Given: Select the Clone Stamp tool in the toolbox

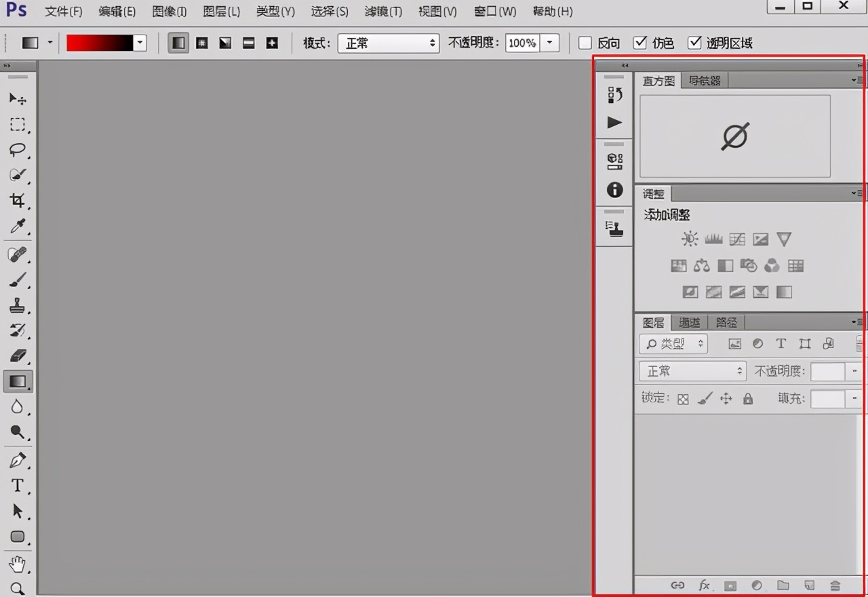Looking at the screenshot, I should (18, 306).
